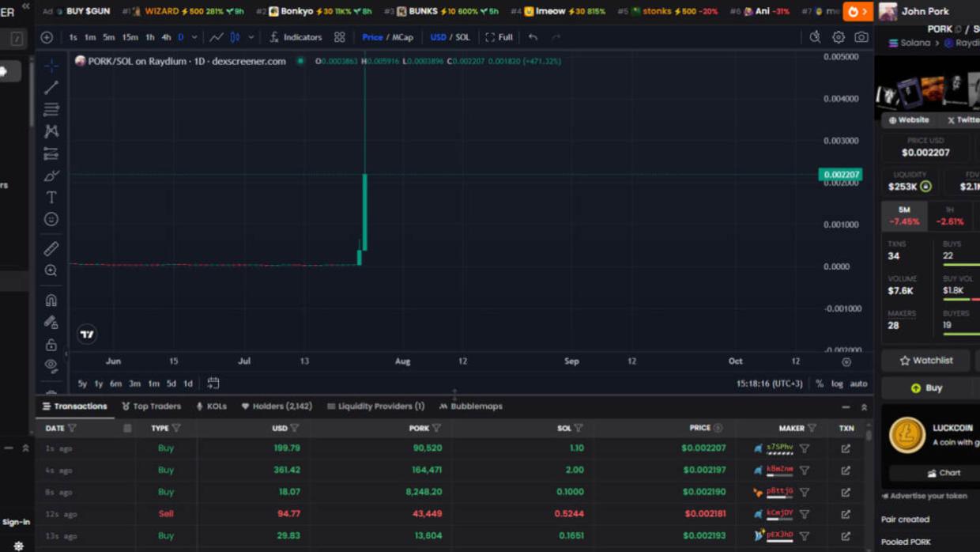Open the LUCKCOIN ad Chart button
This screenshot has height=552, width=980.
(944, 473)
